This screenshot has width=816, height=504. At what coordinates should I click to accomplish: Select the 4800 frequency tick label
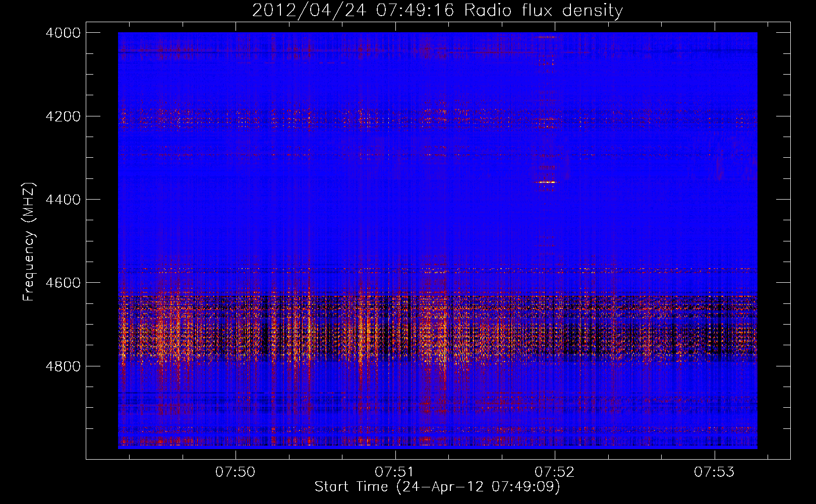point(63,366)
